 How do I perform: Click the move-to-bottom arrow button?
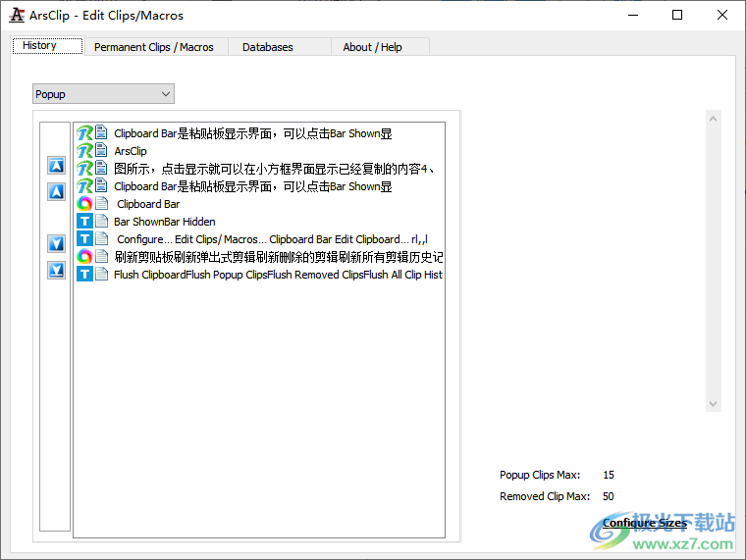(56, 271)
